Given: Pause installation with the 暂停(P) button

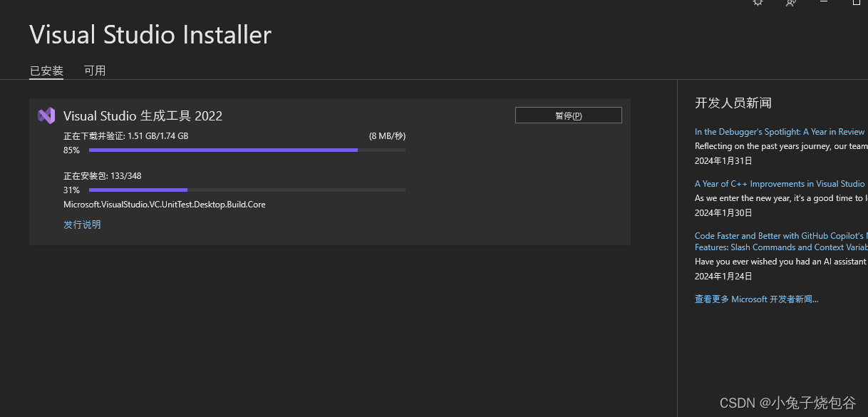Looking at the screenshot, I should click(569, 115).
